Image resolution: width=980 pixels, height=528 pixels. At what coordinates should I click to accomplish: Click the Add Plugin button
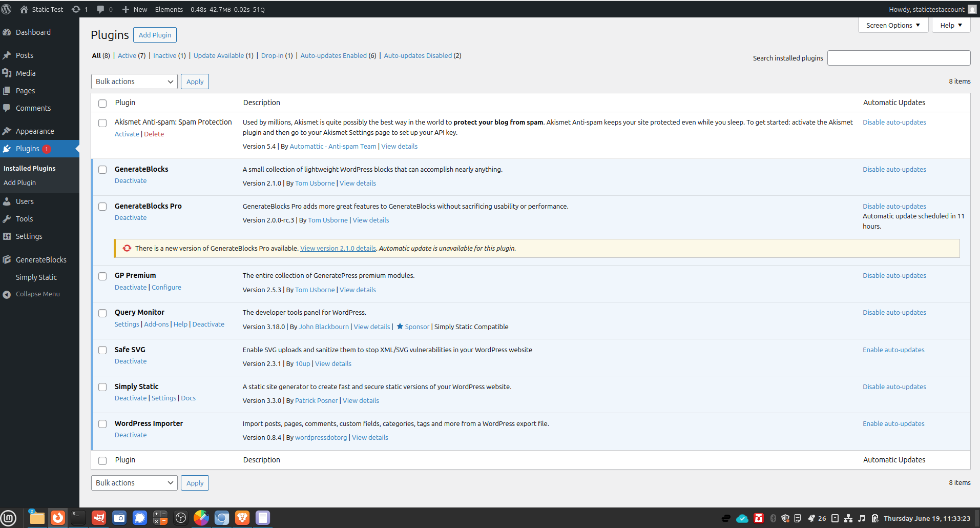tap(155, 35)
